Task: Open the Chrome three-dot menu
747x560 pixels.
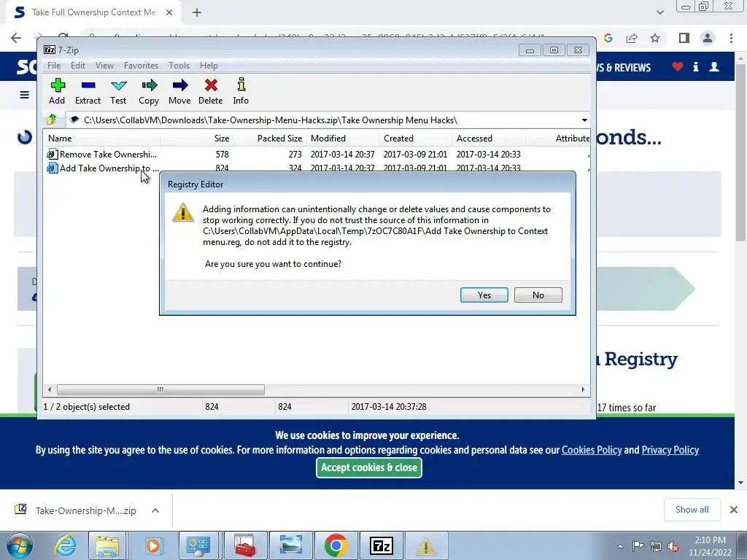Action: click(x=731, y=38)
